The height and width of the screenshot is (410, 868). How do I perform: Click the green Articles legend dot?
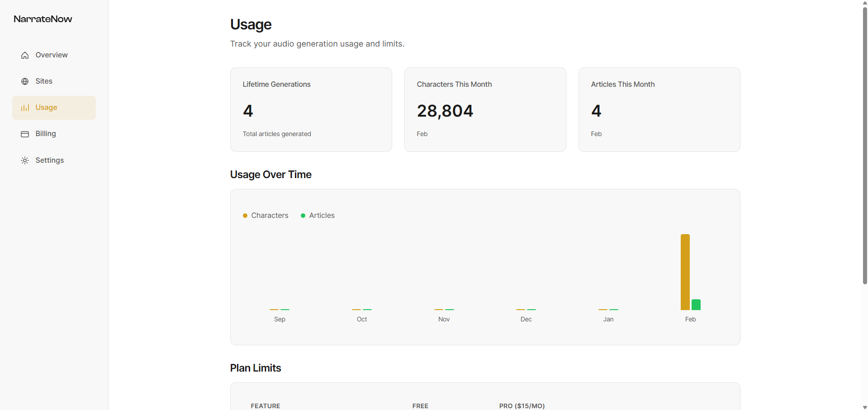tap(303, 216)
